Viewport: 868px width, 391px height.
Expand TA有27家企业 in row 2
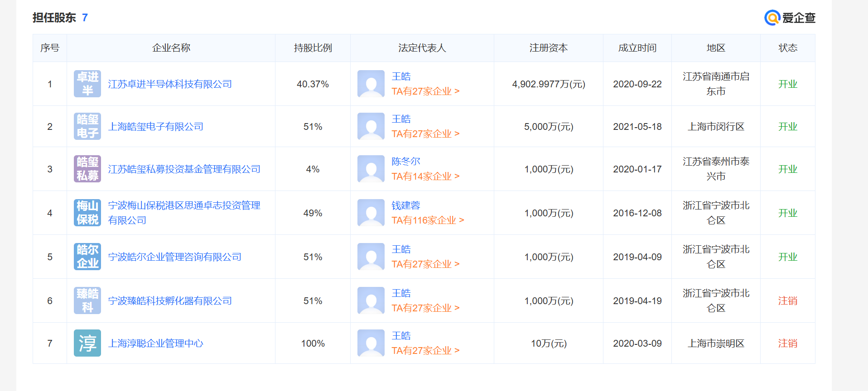tap(425, 134)
